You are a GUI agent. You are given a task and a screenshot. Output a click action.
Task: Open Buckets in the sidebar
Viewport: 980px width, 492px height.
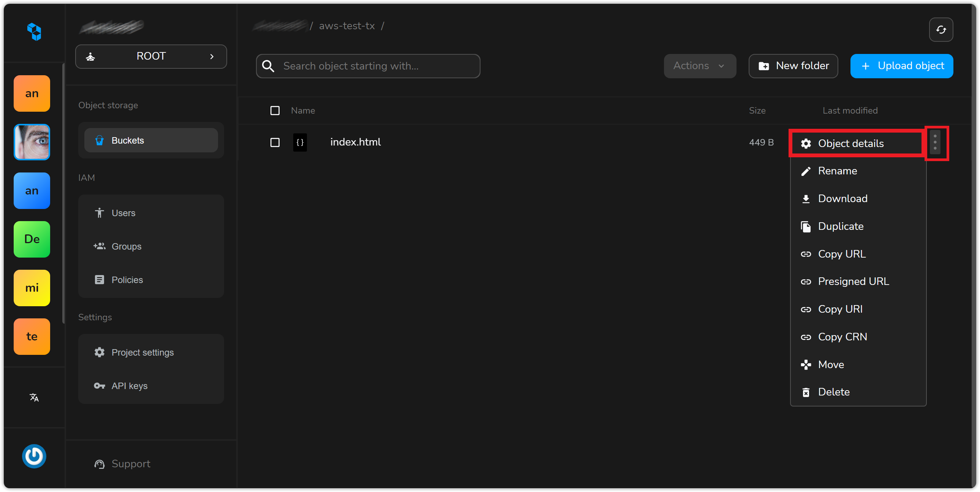[x=151, y=141]
